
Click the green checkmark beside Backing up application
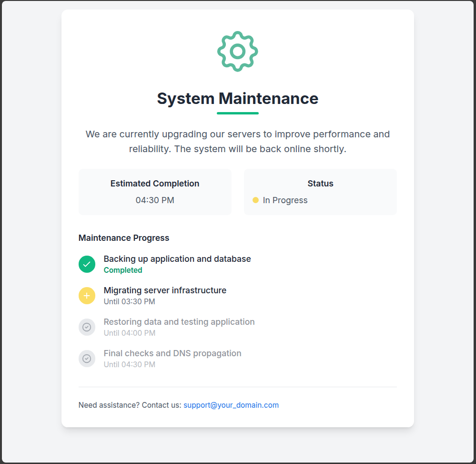(x=87, y=264)
